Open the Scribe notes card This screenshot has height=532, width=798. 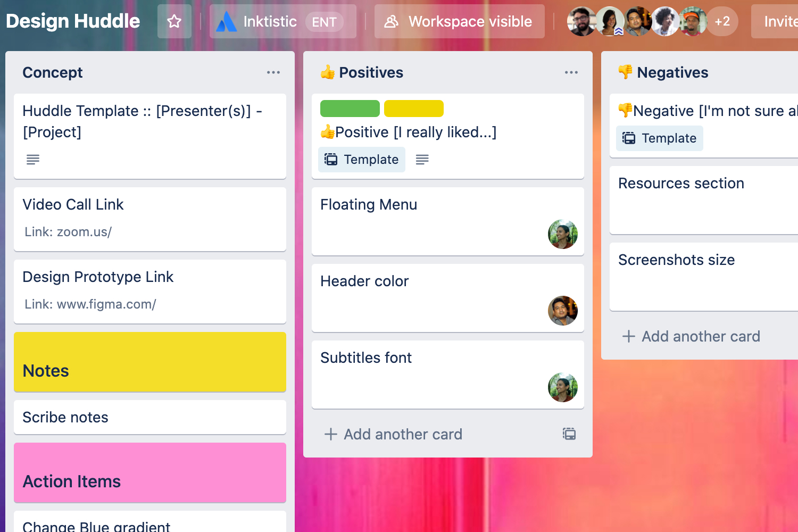[x=149, y=417]
